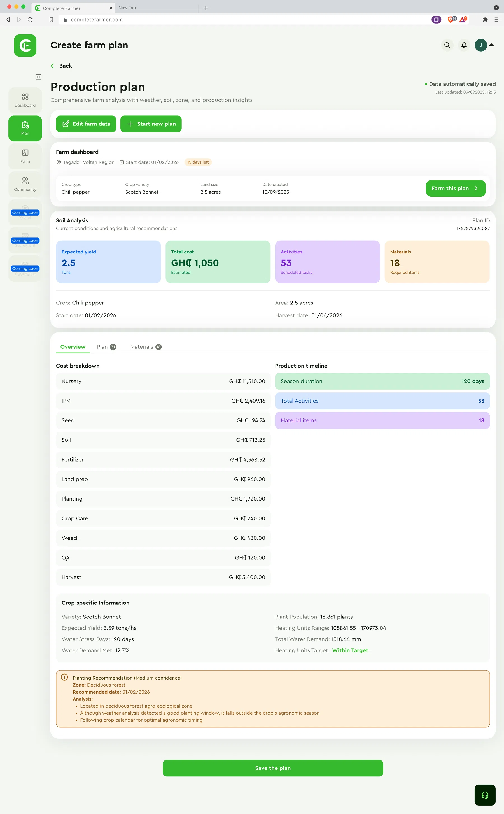This screenshot has width=504, height=814.
Task: Click the Season duration timeline row
Action: (x=382, y=381)
